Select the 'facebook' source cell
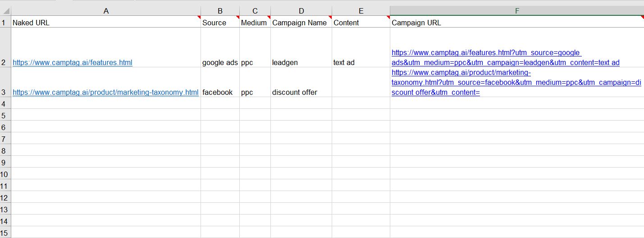Viewport: 644px width, 238px height. pyautogui.click(x=218, y=93)
